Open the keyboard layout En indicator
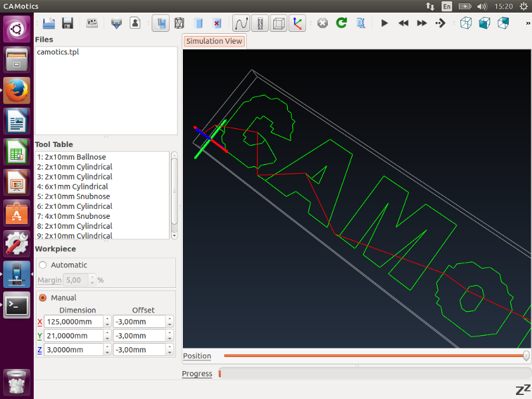The width and height of the screenshot is (532, 399). [447, 6]
